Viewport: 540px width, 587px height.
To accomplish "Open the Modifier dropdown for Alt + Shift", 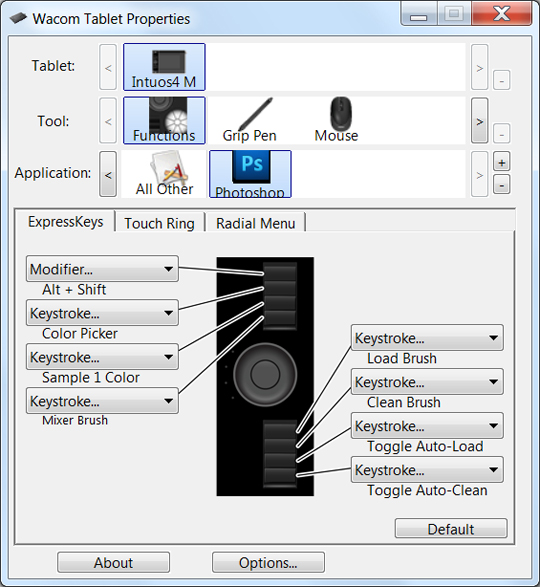I will click(x=102, y=269).
